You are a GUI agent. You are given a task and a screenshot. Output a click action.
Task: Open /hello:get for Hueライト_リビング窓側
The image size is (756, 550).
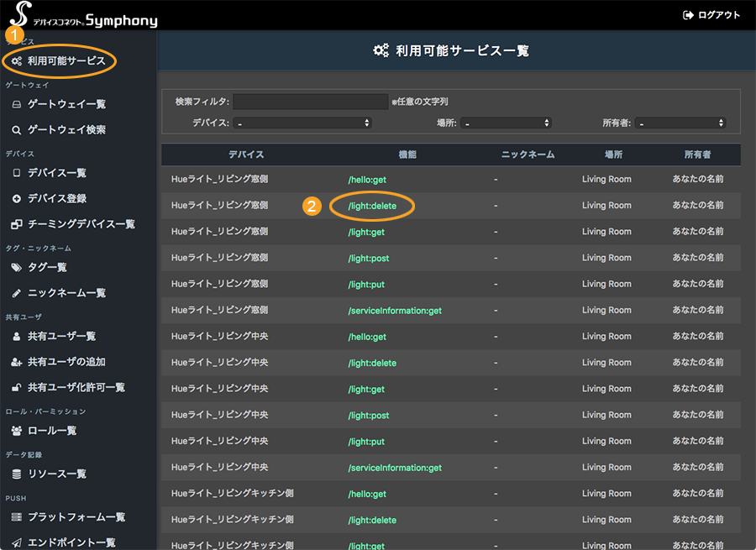point(367,180)
